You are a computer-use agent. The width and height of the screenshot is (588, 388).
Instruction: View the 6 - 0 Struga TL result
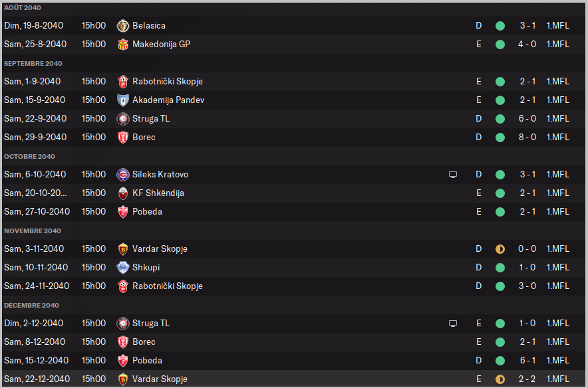click(528, 119)
